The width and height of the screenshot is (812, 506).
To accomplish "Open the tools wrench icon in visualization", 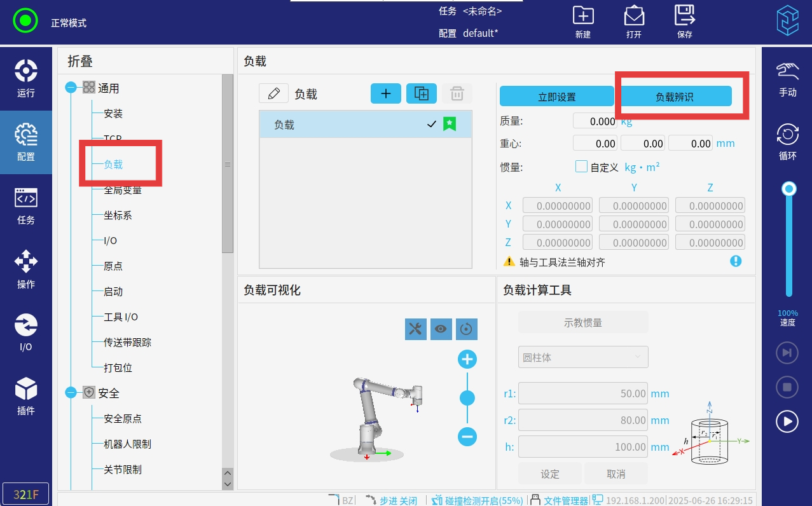I will pos(415,329).
